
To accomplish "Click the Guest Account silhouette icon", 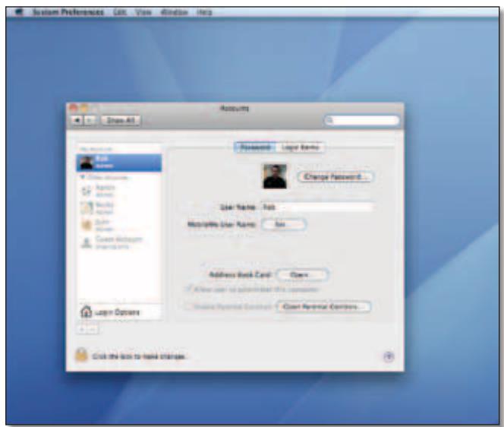I will pyautogui.click(x=87, y=243).
